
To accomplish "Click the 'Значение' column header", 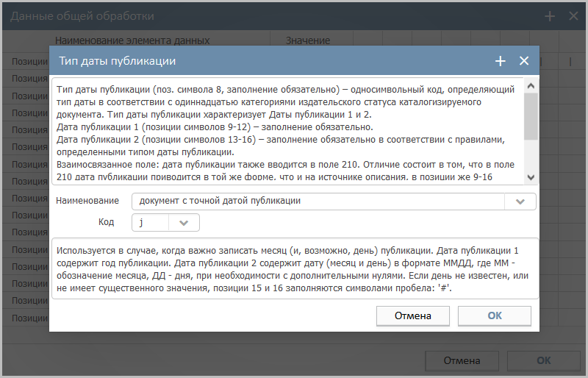I will click(x=307, y=40).
